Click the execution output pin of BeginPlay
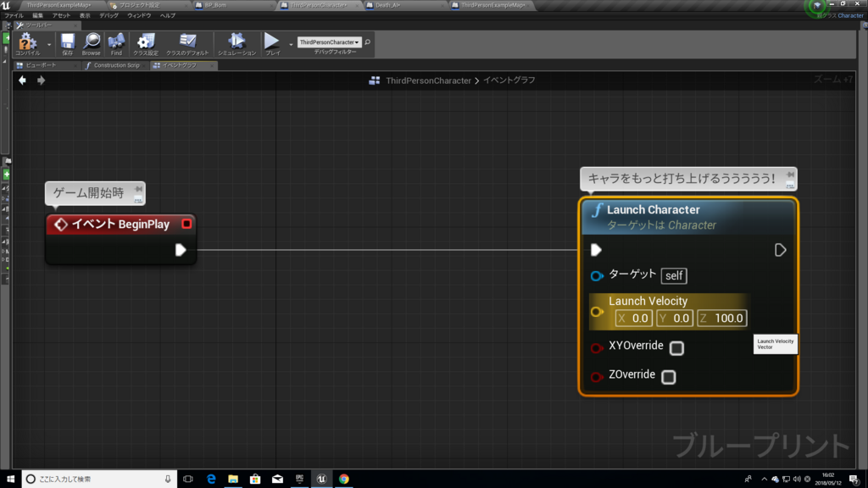Image resolution: width=868 pixels, height=488 pixels. coord(181,250)
